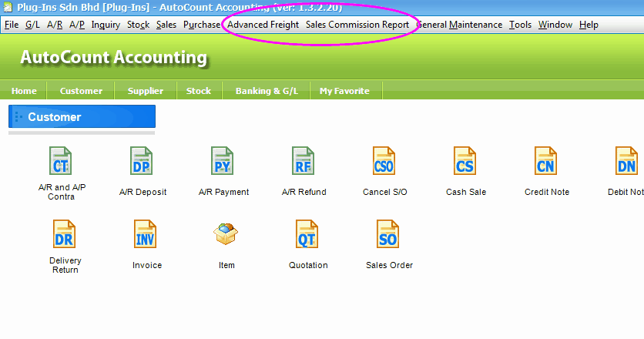This screenshot has height=339, width=644.
Task: Open the Help menu
Action: (589, 25)
